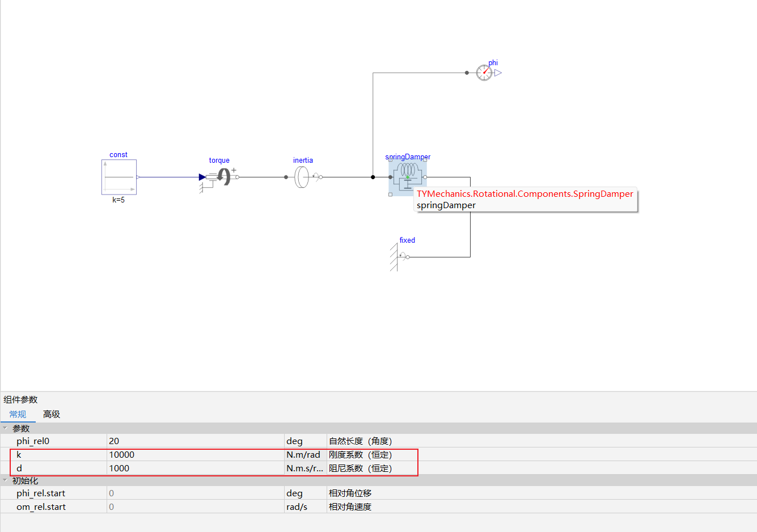Click the 相对角位移 description

click(x=350, y=493)
